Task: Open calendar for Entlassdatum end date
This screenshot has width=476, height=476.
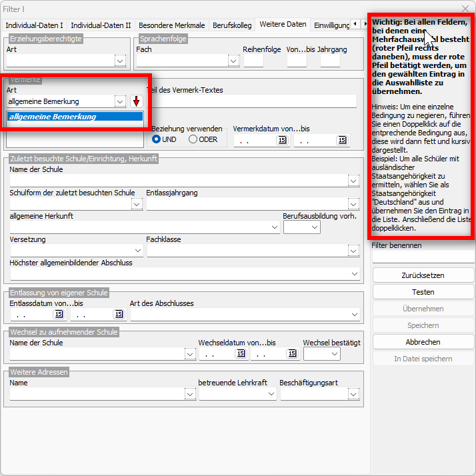Action: (119, 315)
